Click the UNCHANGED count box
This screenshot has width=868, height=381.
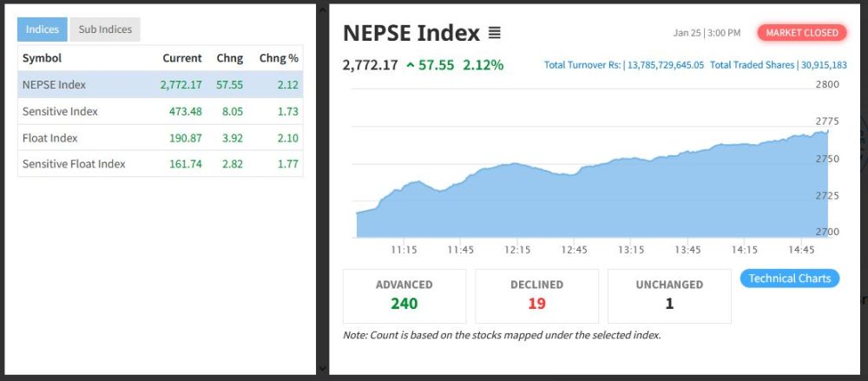coord(669,295)
